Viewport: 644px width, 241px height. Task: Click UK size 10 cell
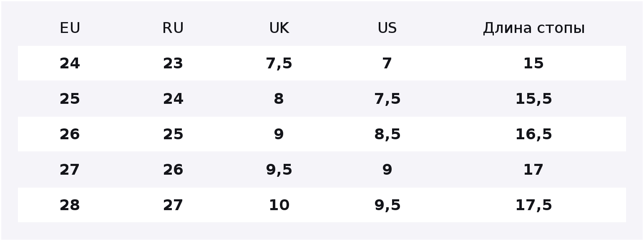279,205
